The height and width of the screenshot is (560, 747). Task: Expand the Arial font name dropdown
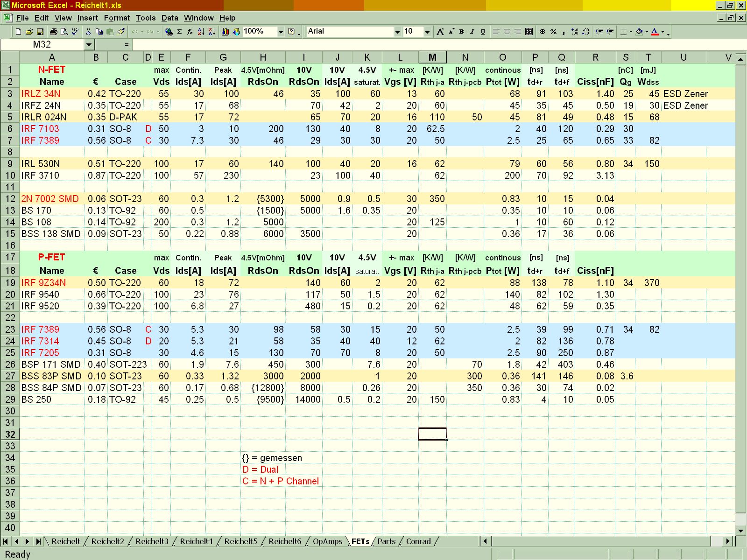397,32
